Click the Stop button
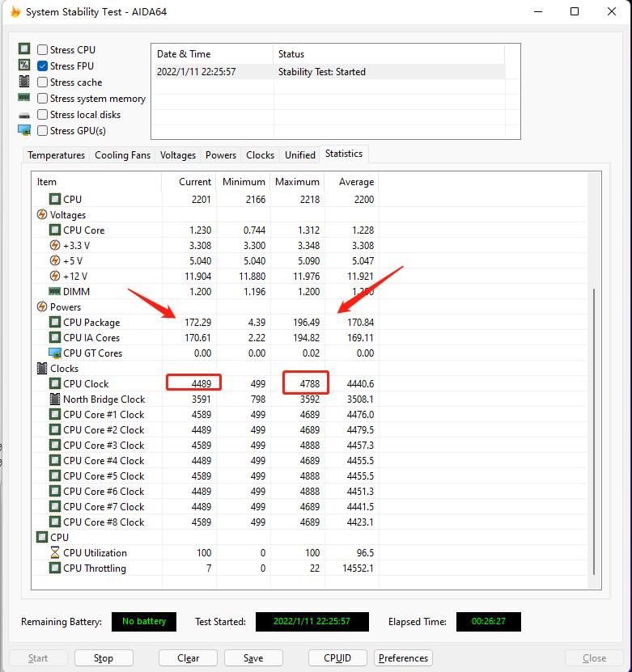632x672 pixels. click(x=104, y=658)
